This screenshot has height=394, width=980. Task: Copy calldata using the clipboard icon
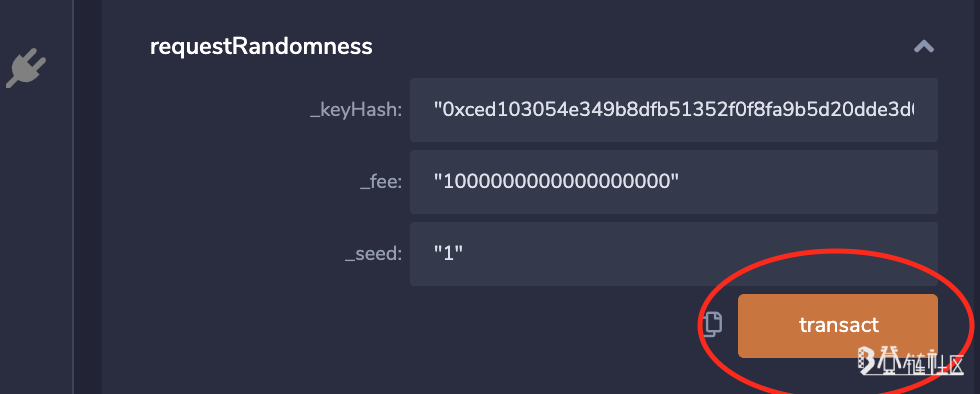712,324
